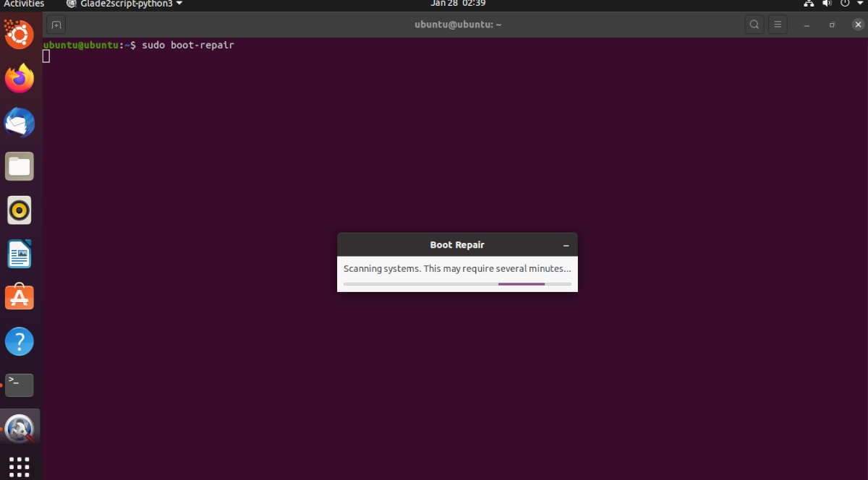Expand the system menu arrow
Screen dimensions: 868x480
pyautogui.click(x=859, y=4)
